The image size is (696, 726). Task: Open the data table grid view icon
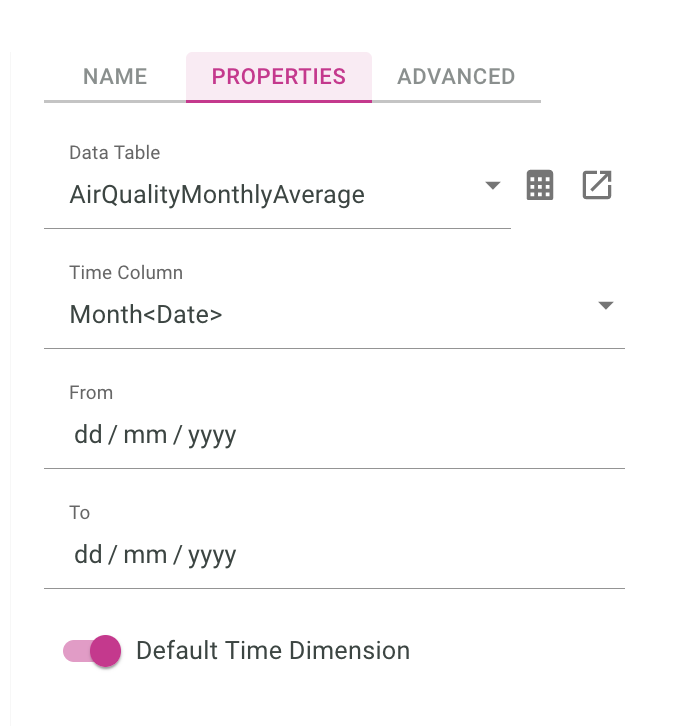(540, 185)
